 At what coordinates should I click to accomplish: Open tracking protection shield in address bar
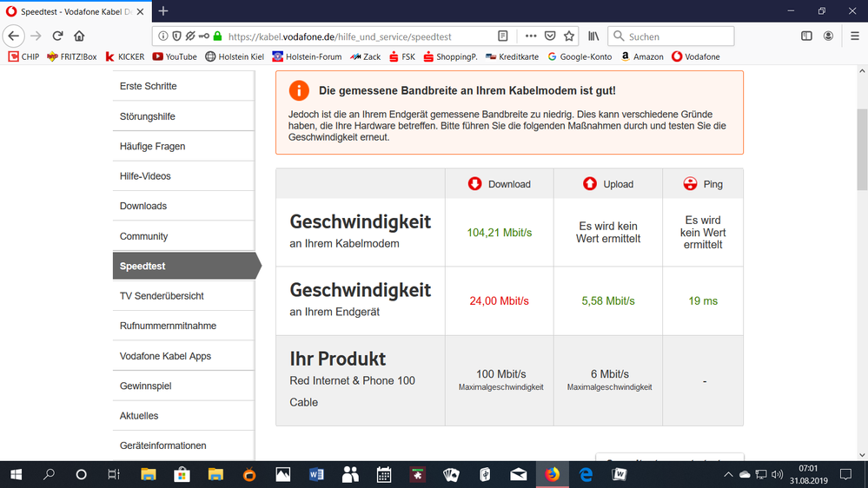(176, 36)
